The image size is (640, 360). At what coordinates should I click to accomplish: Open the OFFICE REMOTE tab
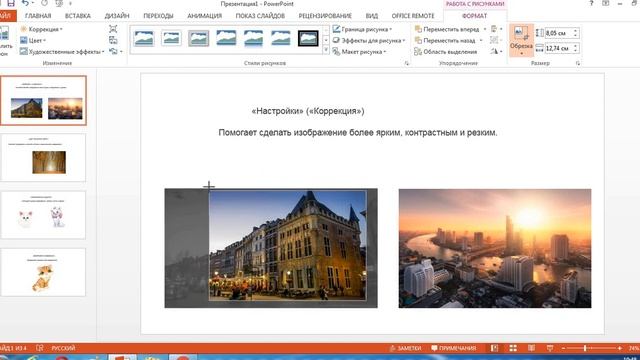[x=413, y=16]
